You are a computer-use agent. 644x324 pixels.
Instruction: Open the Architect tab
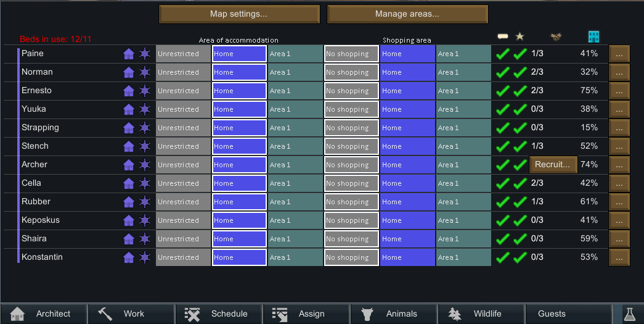point(43,314)
